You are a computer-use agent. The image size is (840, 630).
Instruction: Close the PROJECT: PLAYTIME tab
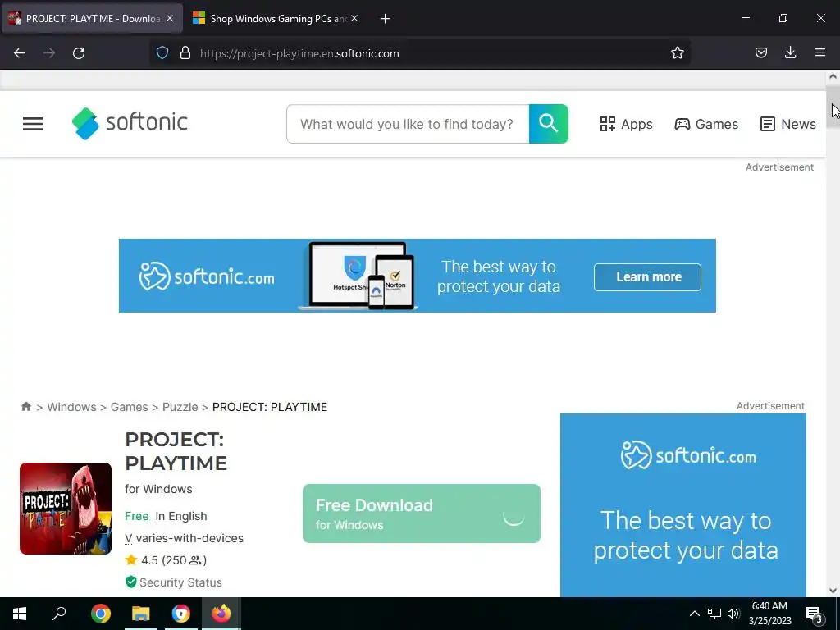[170, 18]
